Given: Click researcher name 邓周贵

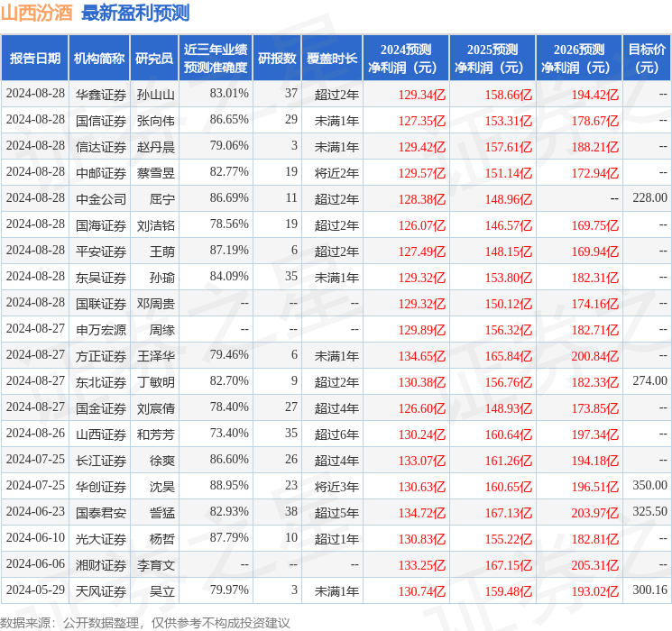Looking at the screenshot, I should tap(155, 304).
